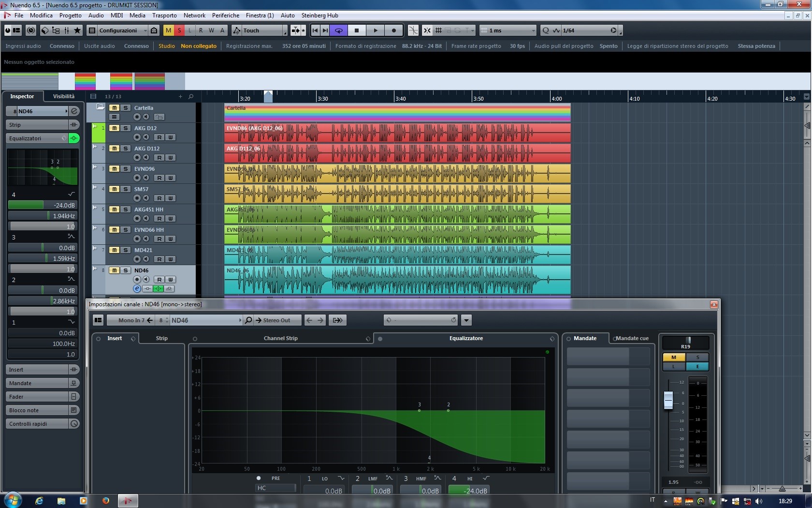Image resolution: width=812 pixels, height=508 pixels.
Task: Adjust the ND46 channel volume fader
Action: pyautogui.click(x=668, y=400)
